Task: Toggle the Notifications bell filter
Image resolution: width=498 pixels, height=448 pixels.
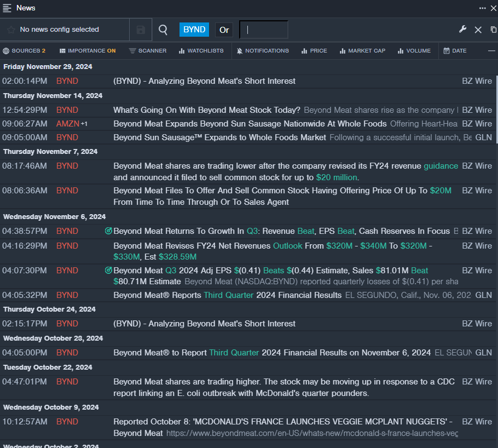Action: (262, 51)
